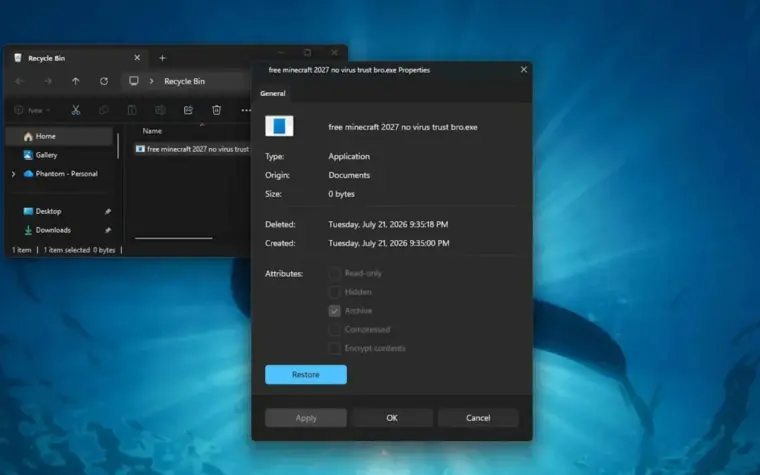The height and width of the screenshot is (475, 760).
Task: Add a new tab with plus button
Action: pyautogui.click(x=162, y=58)
